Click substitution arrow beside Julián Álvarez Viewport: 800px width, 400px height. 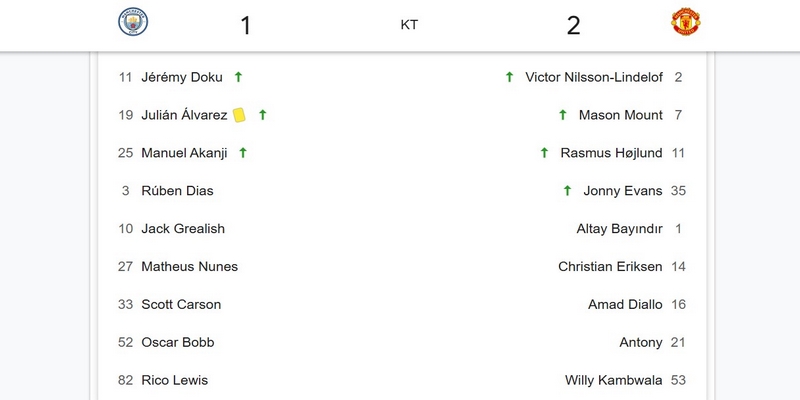point(263,115)
